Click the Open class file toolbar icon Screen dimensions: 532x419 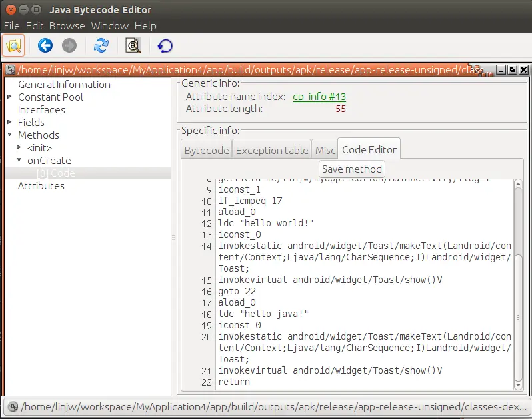[13, 45]
